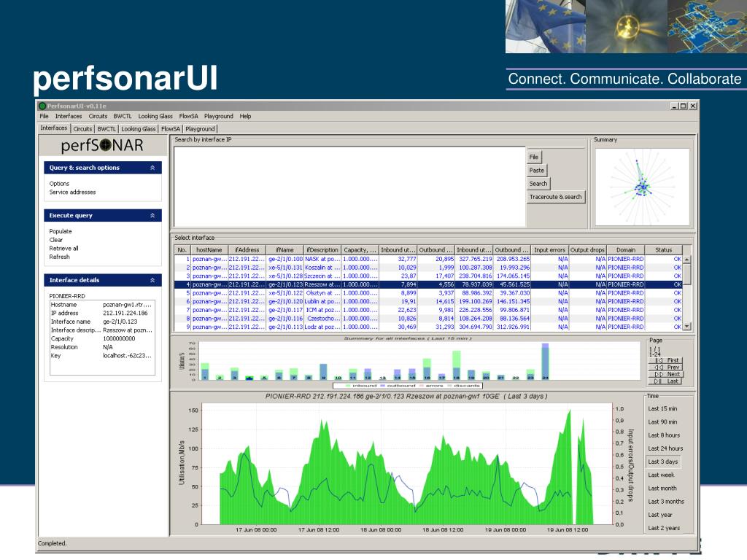Go to the Prev page of results
Viewport: 747px width, 560px height.
[667, 367]
